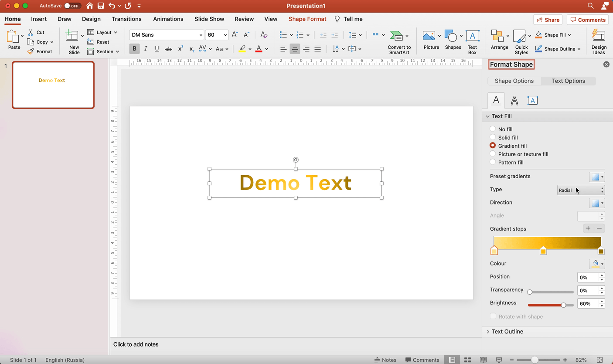Apply Superscript formatting
The width and height of the screenshot is (613, 364).
coord(180,49)
